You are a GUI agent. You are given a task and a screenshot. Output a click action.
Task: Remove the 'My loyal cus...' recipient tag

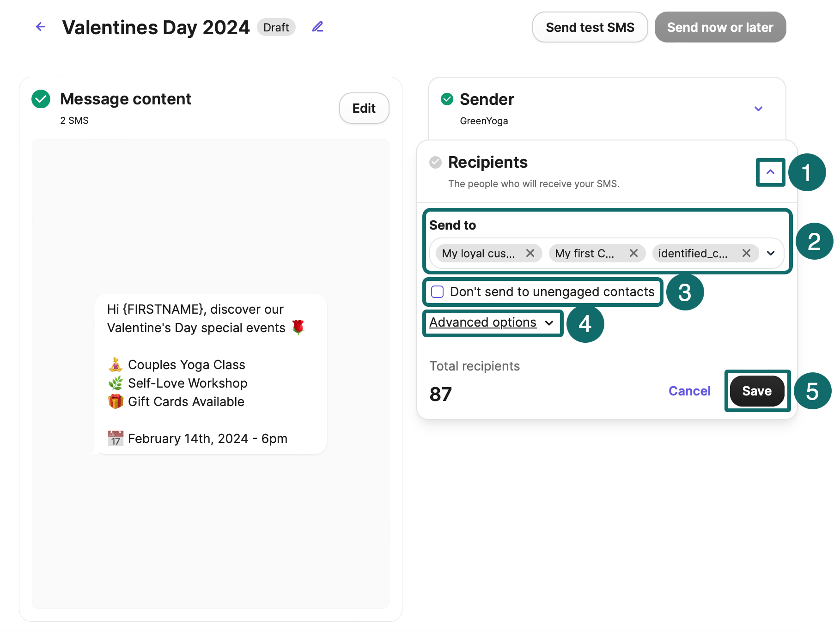[x=530, y=253]
